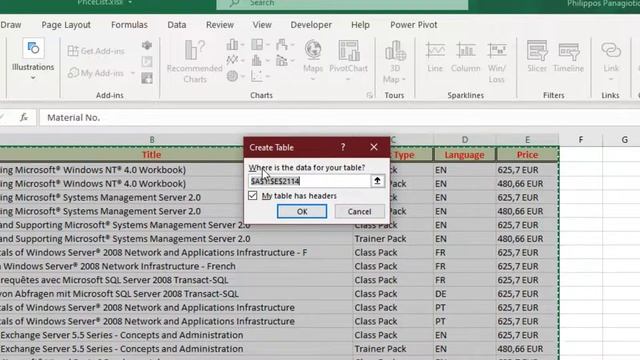
Task: Insert a hierarchy chart
Action: click(257, 44)
